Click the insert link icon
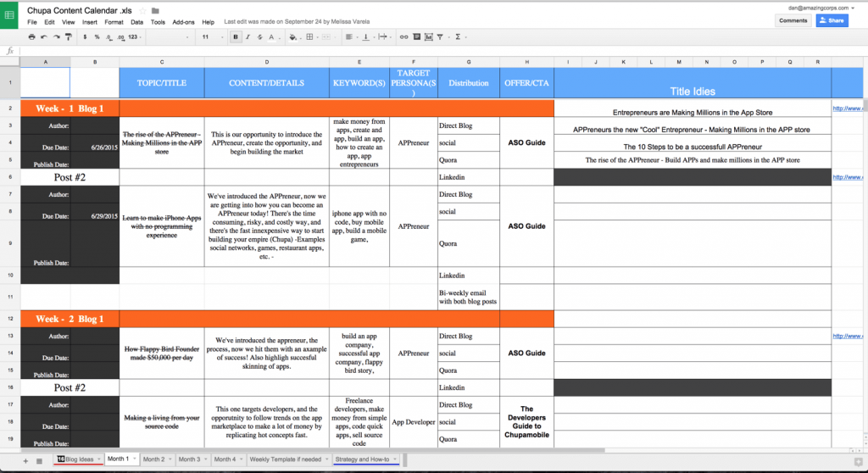Viewport: 868px width, 473px height. [x=403, y=37]
